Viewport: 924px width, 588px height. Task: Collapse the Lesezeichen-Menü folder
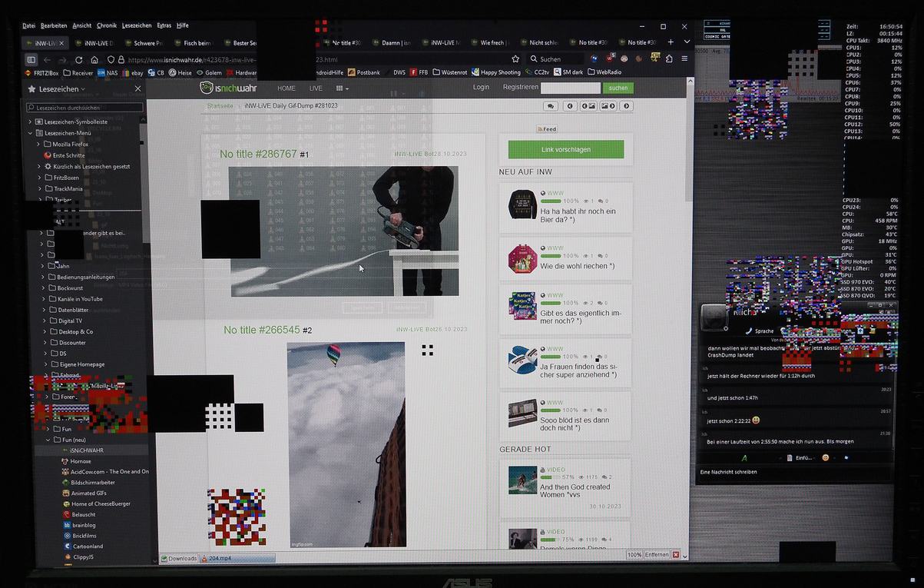pos(30,133)
